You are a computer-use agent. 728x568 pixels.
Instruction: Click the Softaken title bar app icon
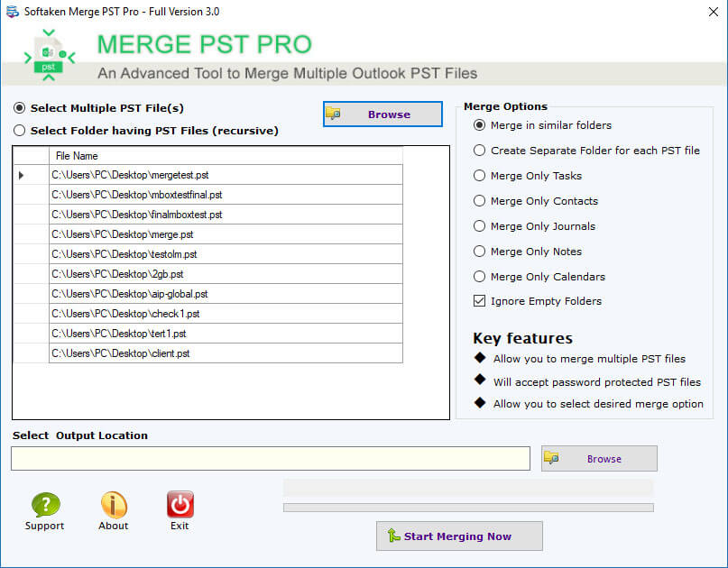pos(11,12)
